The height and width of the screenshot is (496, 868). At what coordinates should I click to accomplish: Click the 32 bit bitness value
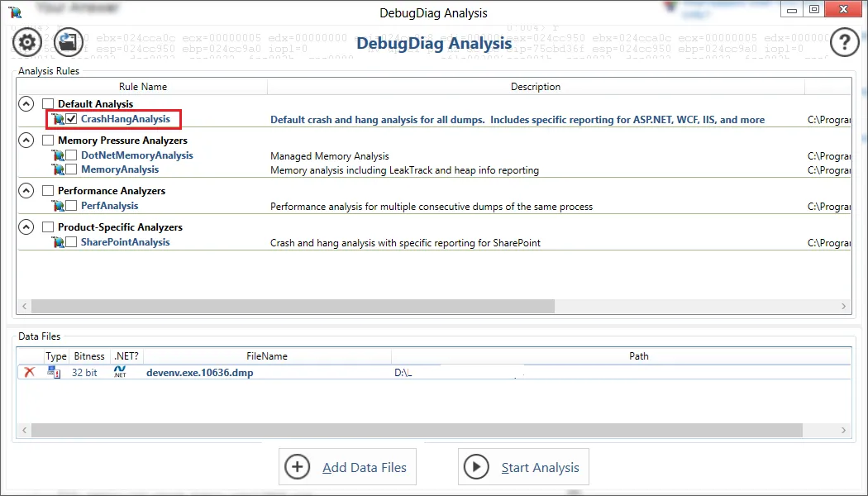coord(84,373)
